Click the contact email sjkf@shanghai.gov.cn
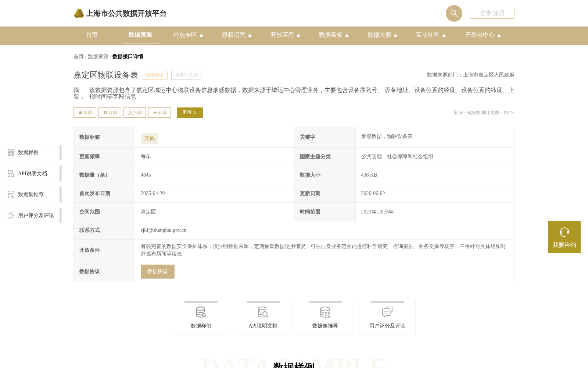588x368 pixels. [x=164, y=230]
